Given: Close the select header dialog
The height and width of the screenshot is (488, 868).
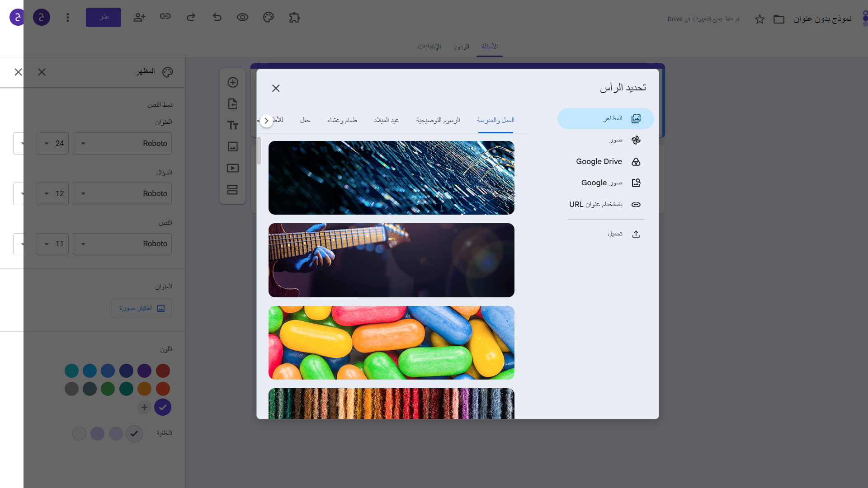Looking at the screenshot, I should point(276,88).
